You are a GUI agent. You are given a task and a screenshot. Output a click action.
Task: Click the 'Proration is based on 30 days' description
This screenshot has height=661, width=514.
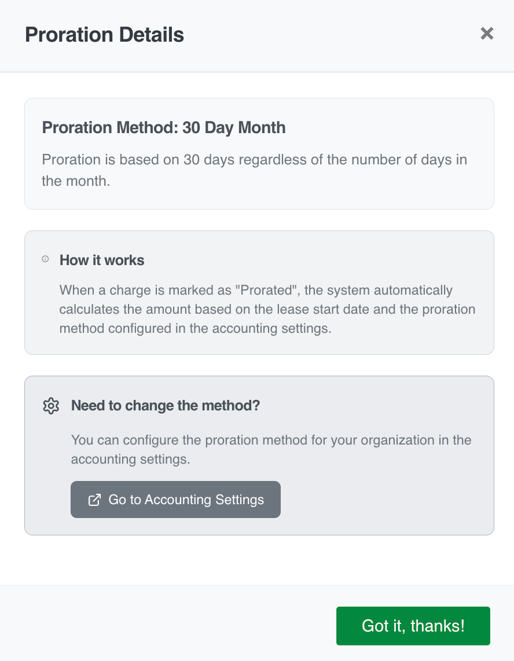click(254, 170)
